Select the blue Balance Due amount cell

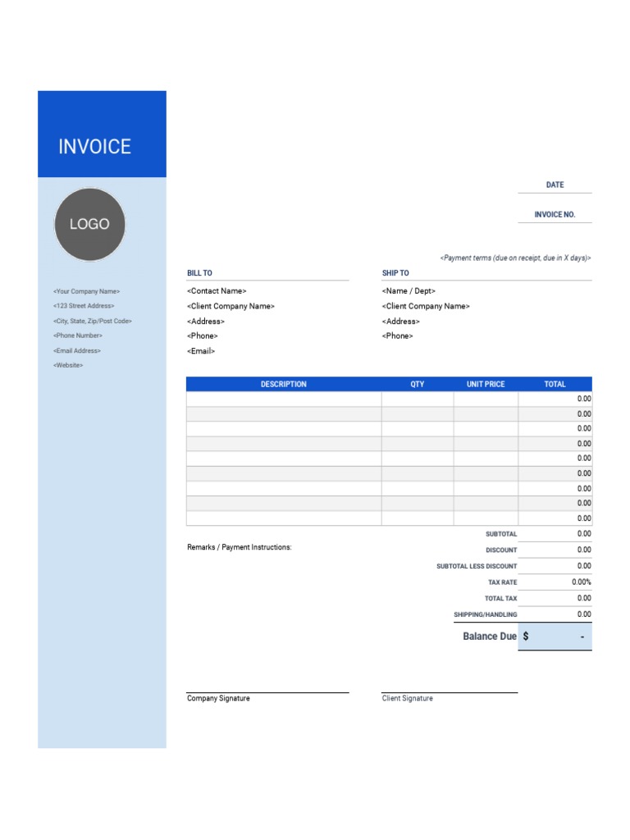click(x=555, y=637)
